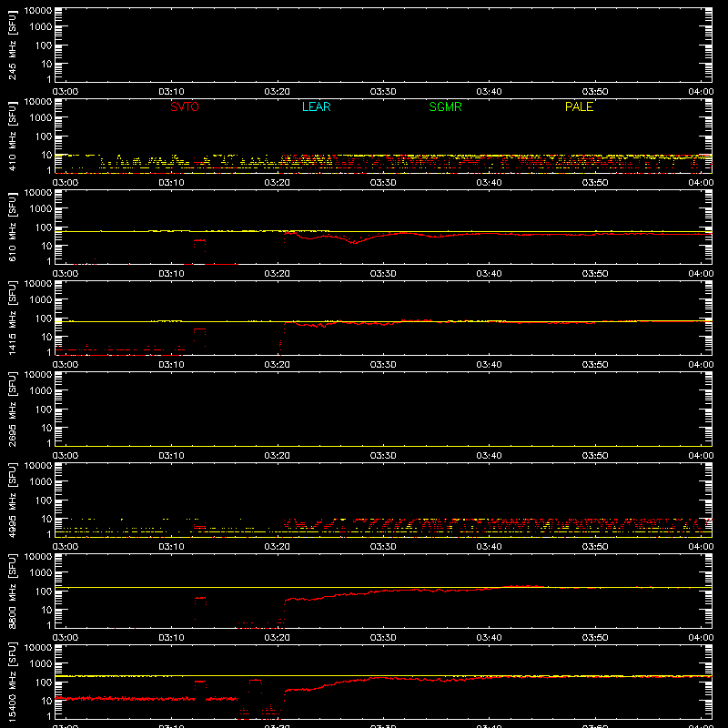The width and height of the screenshot is (728, 728).
Task: Click 03:50 time label below 610 MHz panel
Action: pyautogui.click(x=595, y=274)
